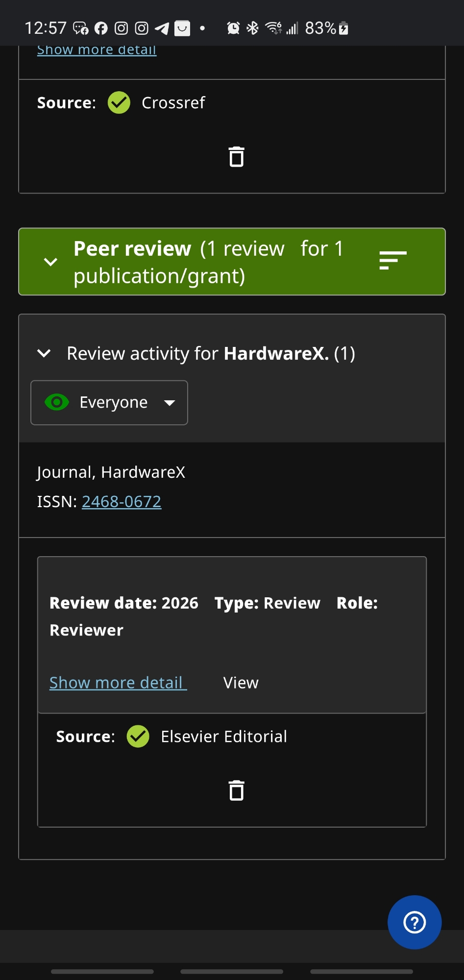Image resolution: width=464 pixels, height=980 pixels.
Task: Click the partially hidden top Show more detail link
Action: click(x=97, y=50)
